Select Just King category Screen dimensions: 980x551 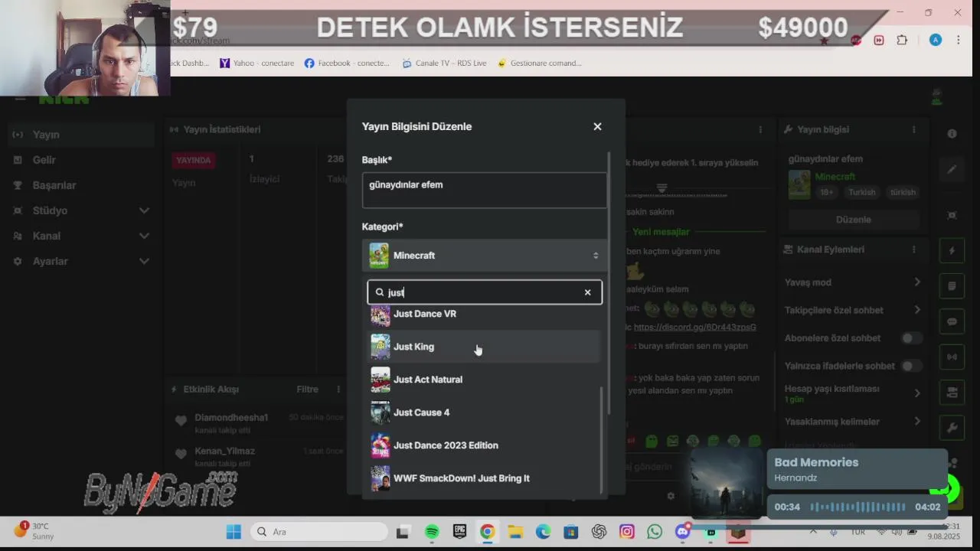[484, 347]
